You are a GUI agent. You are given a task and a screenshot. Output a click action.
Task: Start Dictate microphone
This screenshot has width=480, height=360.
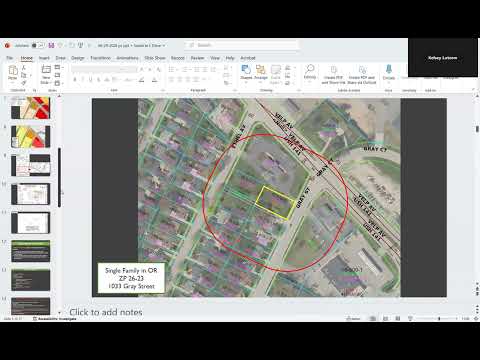[389, 72]
